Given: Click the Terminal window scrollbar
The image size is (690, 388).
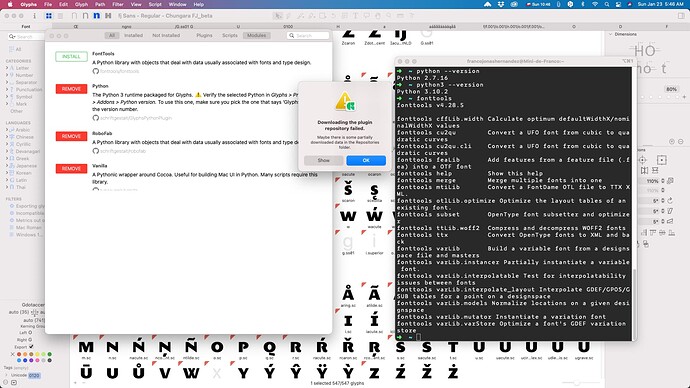Looking at the screenshot, I should (x=635, y=304).
